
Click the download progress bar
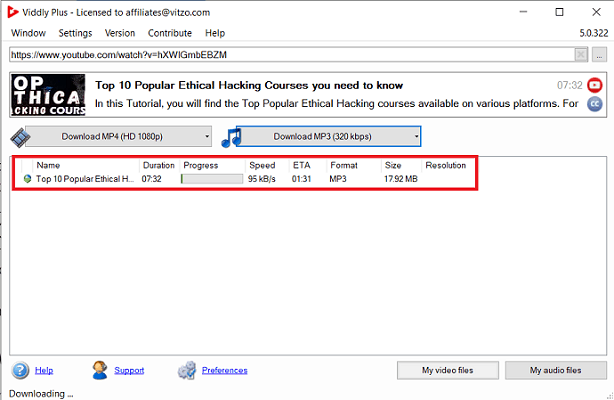click(x=212, y=179)
